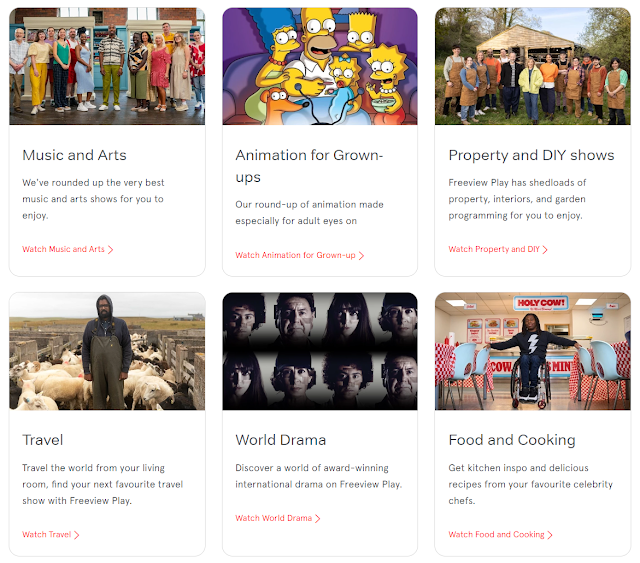Image resolution: width=640 pixels, height=563 pixels.
Task: Go to the Watch Travel link
Action: tap(47, 534)
